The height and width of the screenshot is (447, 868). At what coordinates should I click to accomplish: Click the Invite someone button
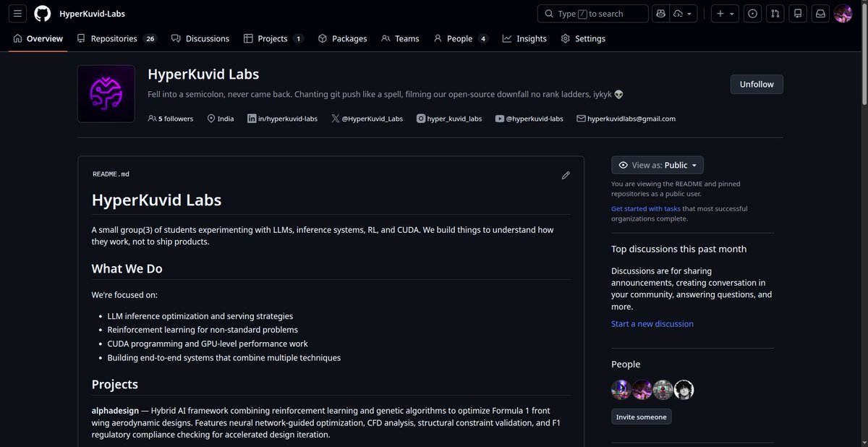tap(642, 417)
